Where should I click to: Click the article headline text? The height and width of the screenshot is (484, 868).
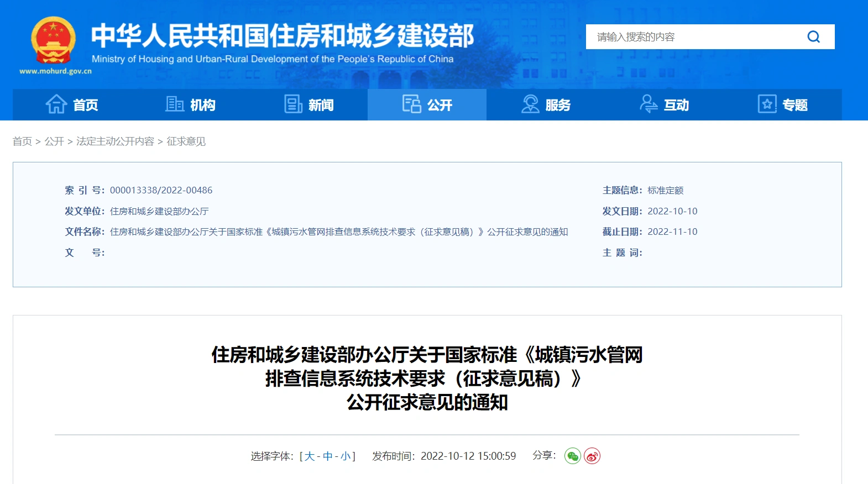point(427,378)
